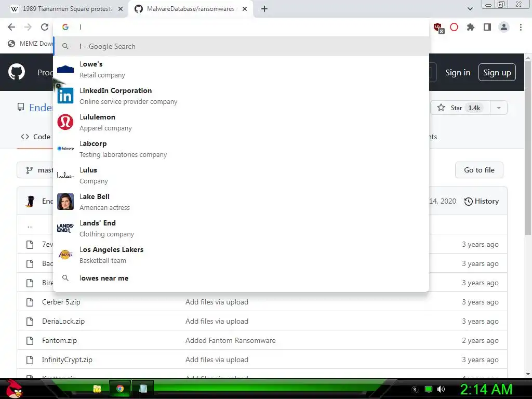Select the 'lowes near me' suggestion

click(x=241, y=278)
